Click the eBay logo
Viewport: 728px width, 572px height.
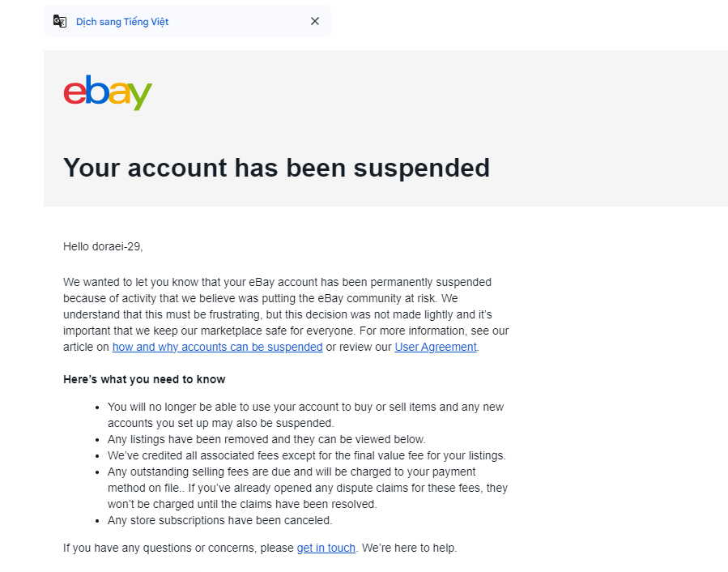click(x=108, y=92)
